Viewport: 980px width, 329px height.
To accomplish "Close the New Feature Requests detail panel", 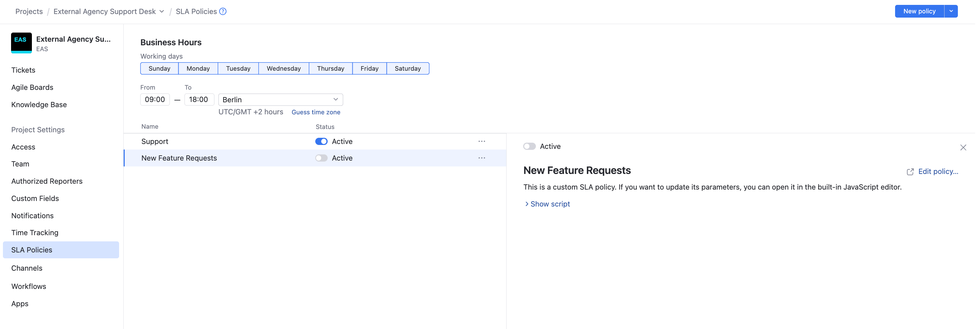I will [963, 147].
